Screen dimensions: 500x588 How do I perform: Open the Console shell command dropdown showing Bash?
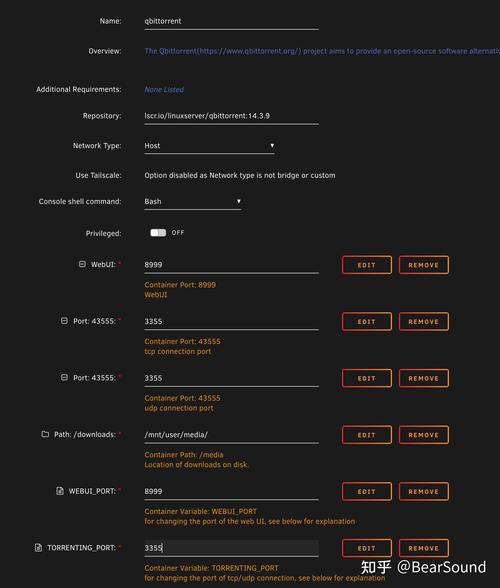click(192, 201)
